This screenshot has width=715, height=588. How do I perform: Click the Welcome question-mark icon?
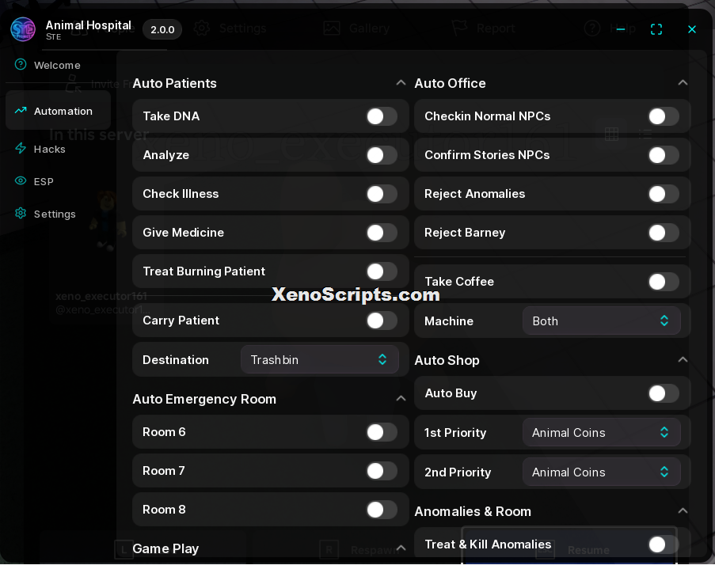(x=21, y=64)
